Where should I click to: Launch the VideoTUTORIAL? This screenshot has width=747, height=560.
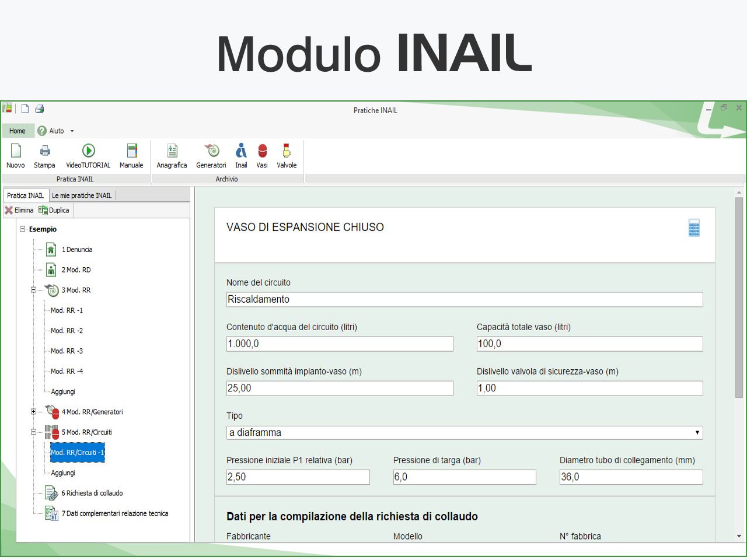pyautogui.click(x=88, y=156)
